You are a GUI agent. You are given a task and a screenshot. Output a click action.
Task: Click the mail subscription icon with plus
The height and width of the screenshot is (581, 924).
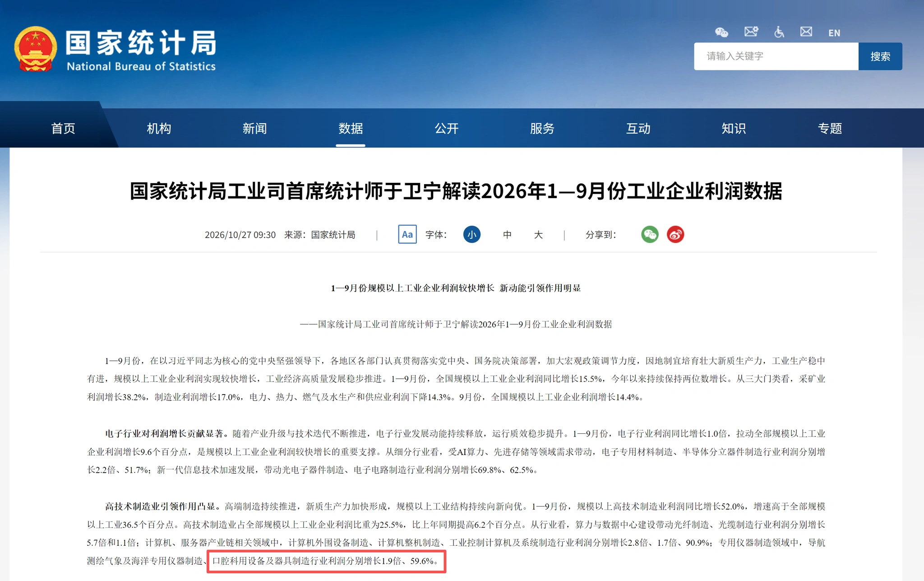click(751, 32)
